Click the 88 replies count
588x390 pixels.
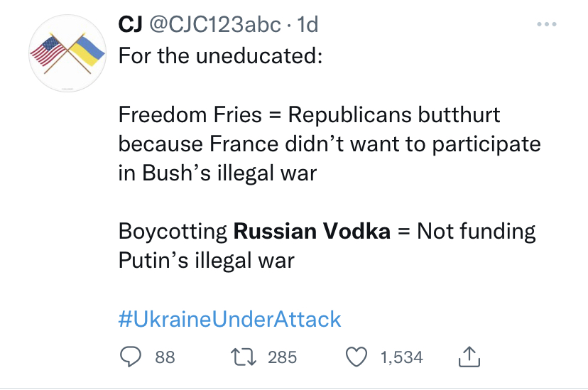(165, 357)
